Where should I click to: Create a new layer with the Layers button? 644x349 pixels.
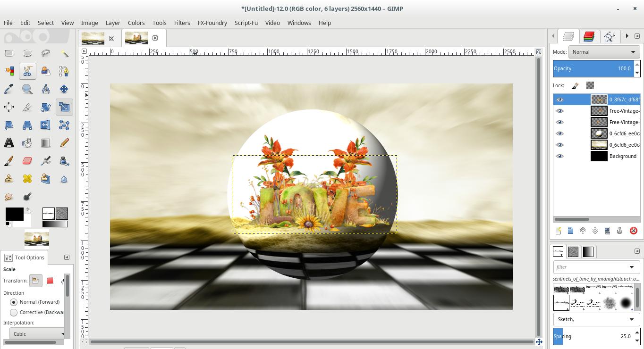coord(558,231)
